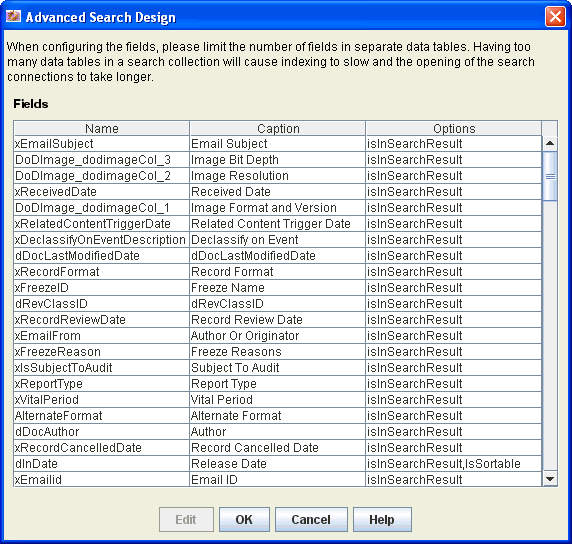Screen dimensions: 572x544
Task: Click the greyed-out Edit button
Action: [x=186, y=519]
